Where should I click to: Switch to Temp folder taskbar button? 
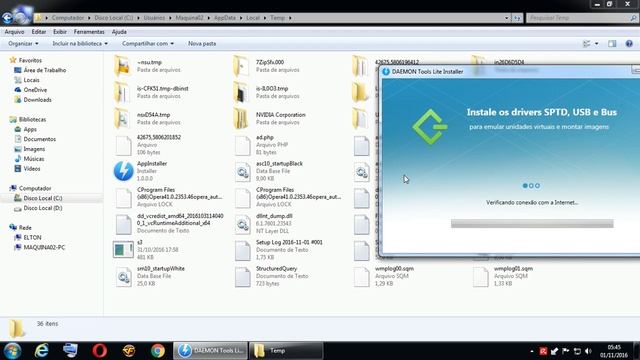click(x=286, y=351)
